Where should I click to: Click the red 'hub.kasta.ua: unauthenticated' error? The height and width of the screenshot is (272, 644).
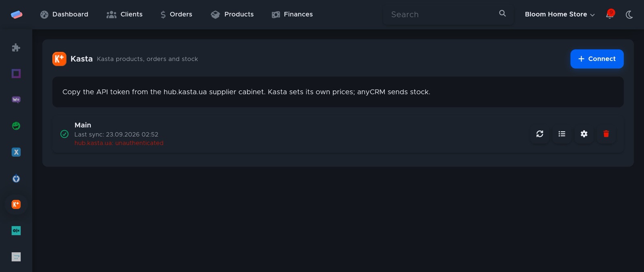point(119,143)
